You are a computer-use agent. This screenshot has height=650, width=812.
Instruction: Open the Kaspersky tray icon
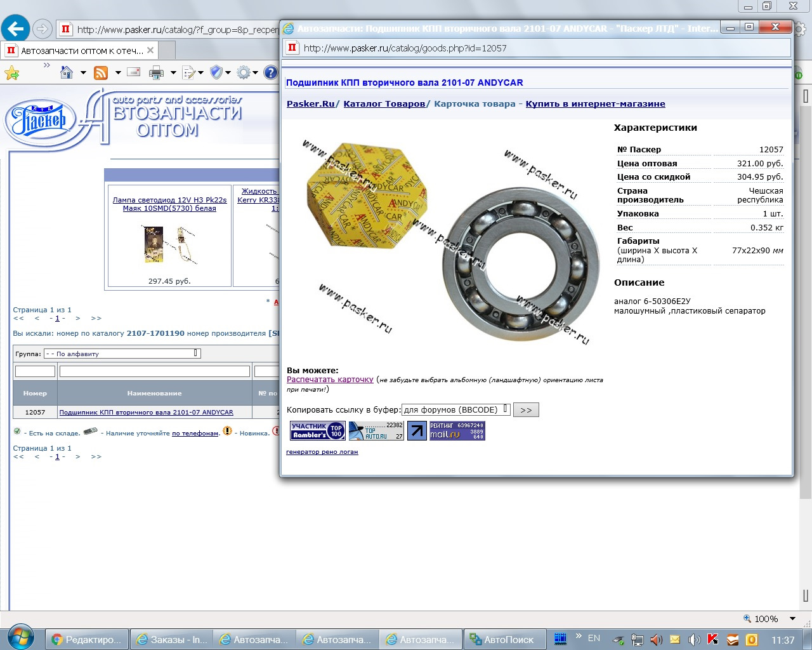coord(713,640)
